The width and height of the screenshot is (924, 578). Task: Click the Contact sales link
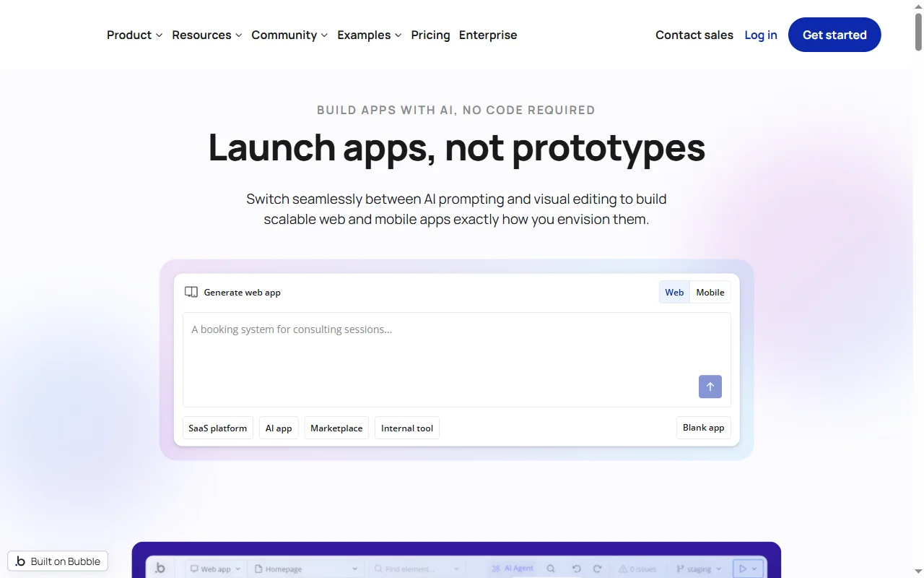point(694,35)
